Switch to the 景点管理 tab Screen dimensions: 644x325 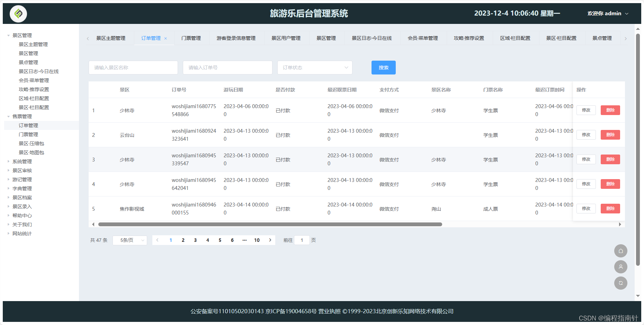tap(602, 38)
